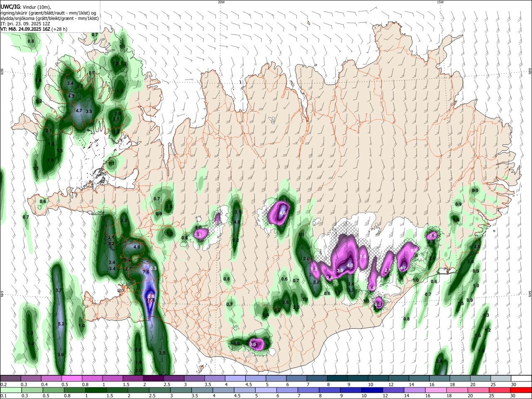532x399 pixels.
Task: Click the '20W' longitude label
Action: tap(221, 2)
